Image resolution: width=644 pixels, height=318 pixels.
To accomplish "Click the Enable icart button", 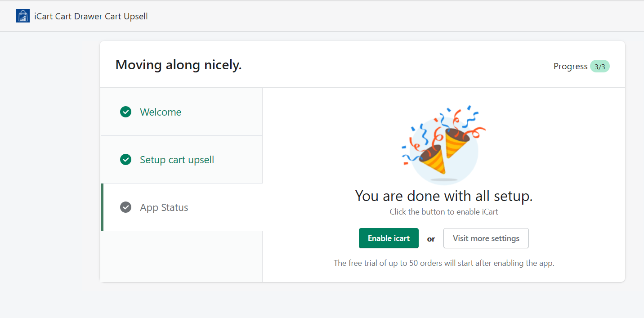I will [x=389, y=238].
